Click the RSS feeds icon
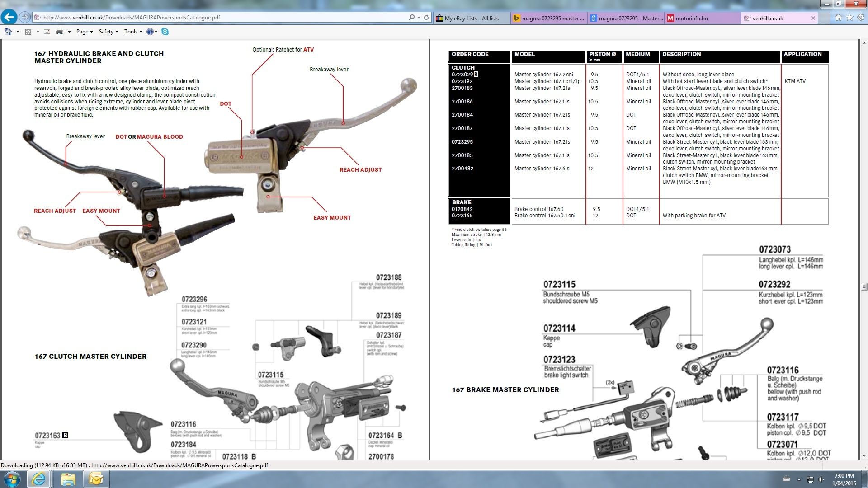868x488 pixels. [x=28, y=32]
